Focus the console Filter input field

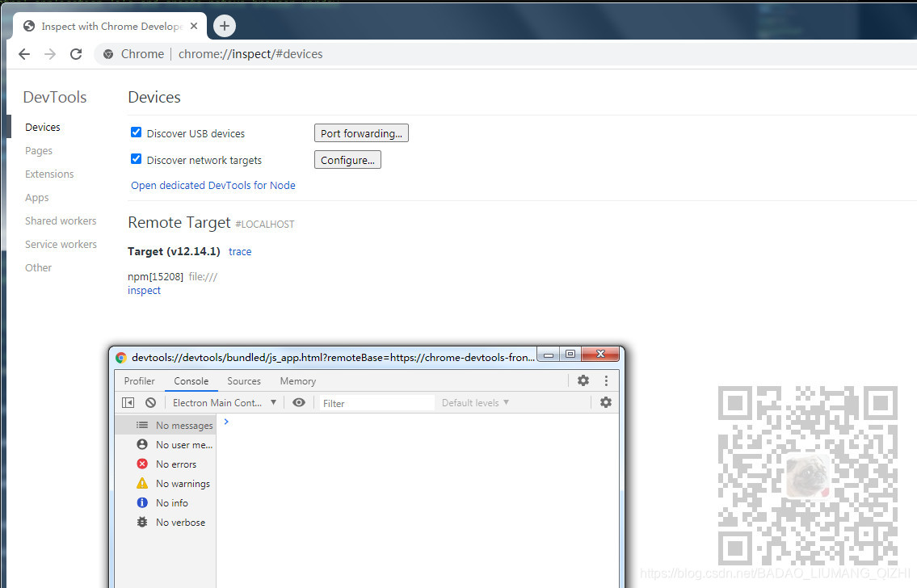(x=377, y=403)
